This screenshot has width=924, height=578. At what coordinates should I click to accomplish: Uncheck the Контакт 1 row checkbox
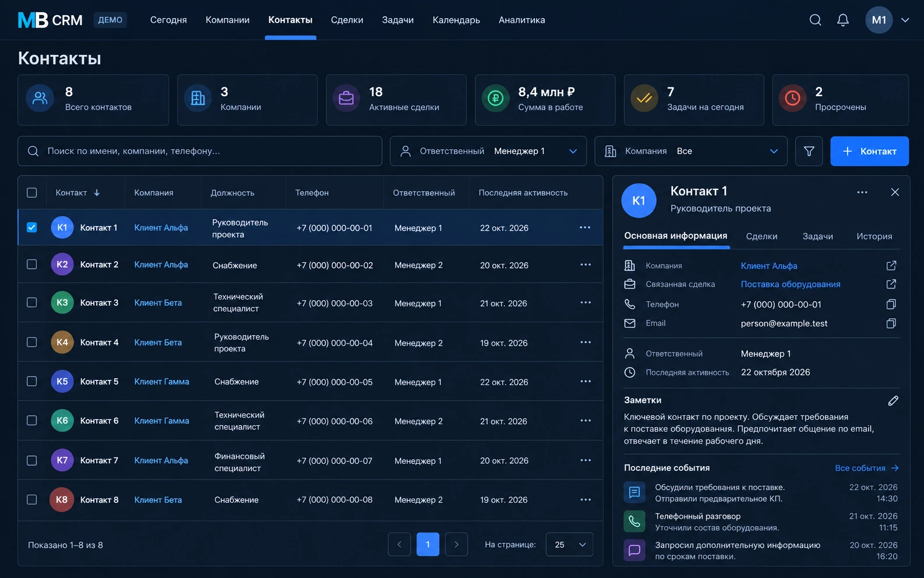pyautogui.click(x=32, y=227)
